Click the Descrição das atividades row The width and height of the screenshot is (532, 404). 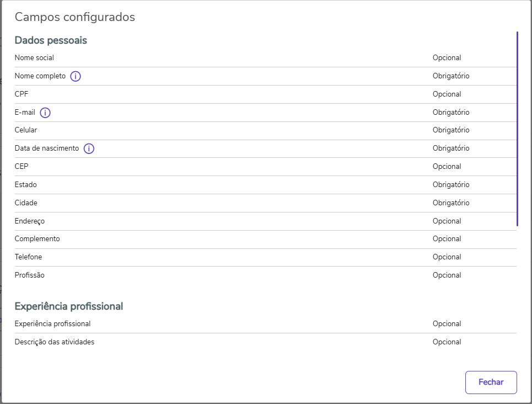point(55,342)
